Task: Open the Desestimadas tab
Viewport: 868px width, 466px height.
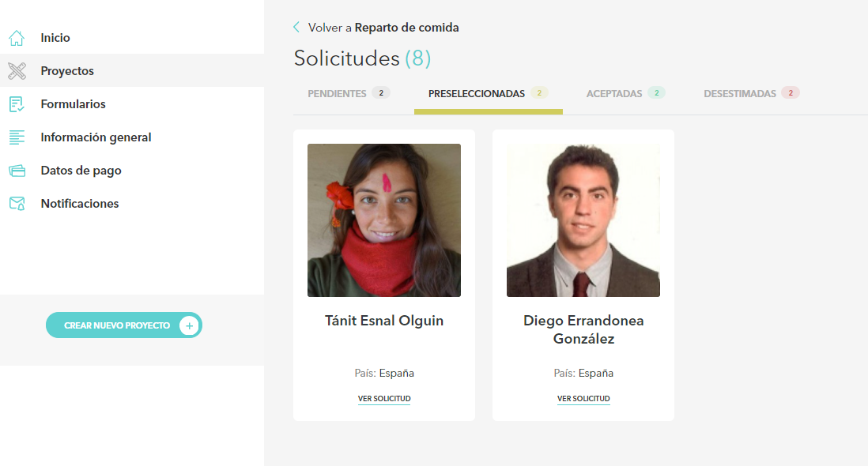Action: point(751,93)
